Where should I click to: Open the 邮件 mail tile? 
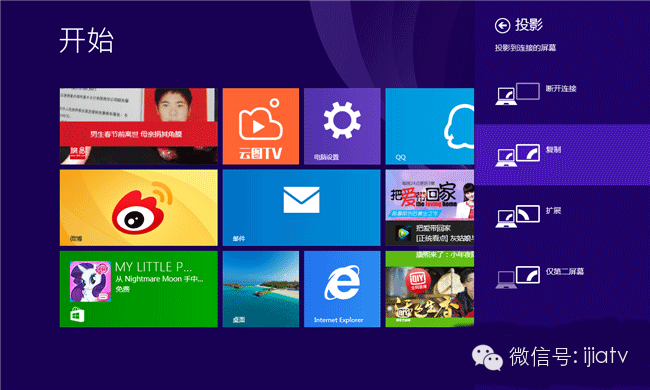tap(301, 208)
